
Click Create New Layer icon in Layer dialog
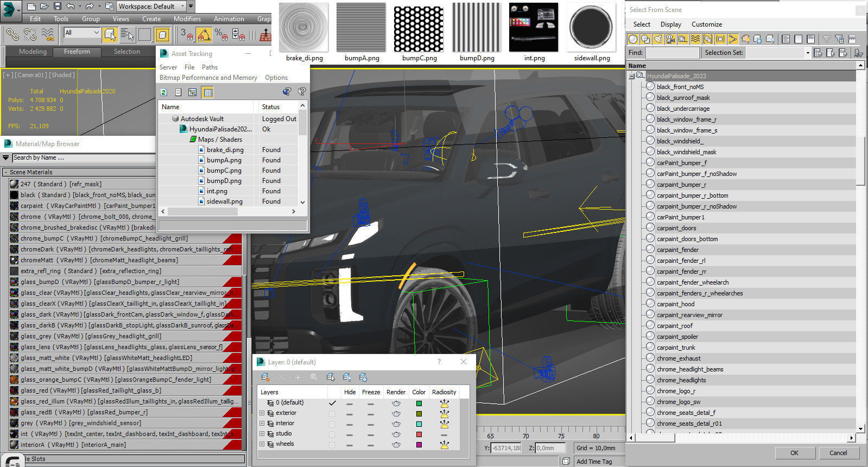[x=265, y=377]
